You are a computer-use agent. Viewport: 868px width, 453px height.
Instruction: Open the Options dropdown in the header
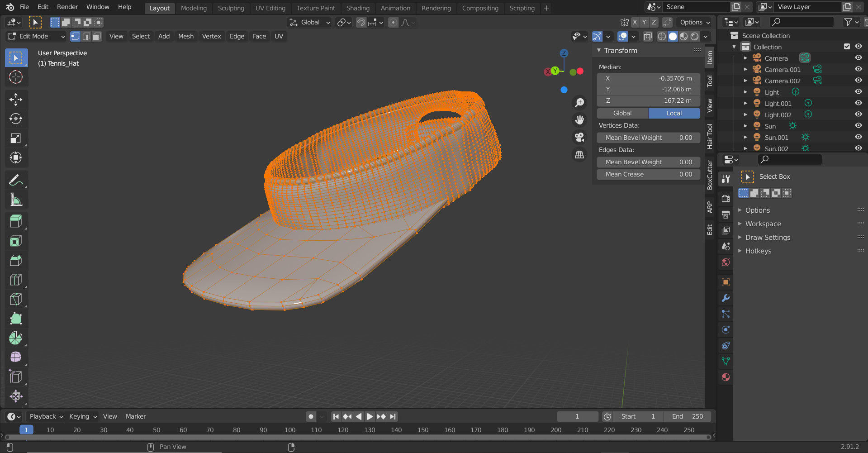pos(694,22)
